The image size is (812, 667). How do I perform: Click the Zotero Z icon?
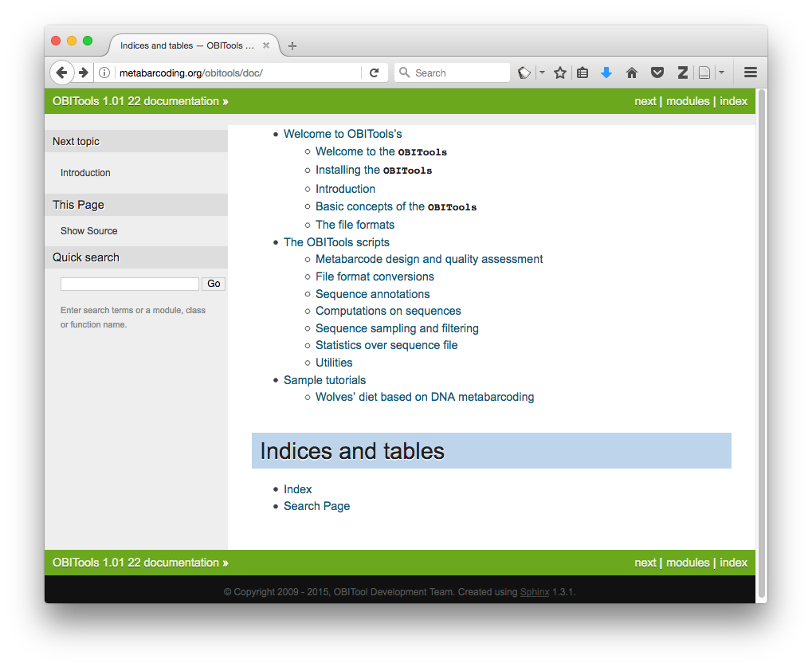[x=682, y=73]
